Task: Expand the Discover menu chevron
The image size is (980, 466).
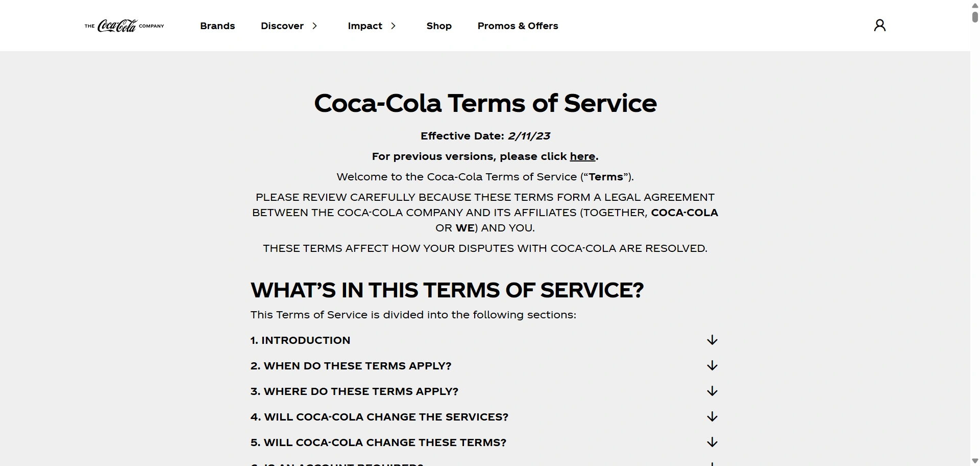Action: 315,26
